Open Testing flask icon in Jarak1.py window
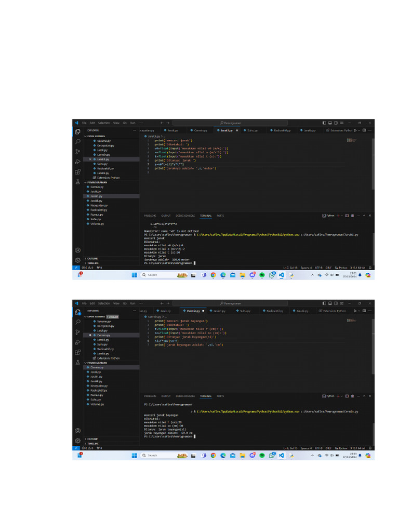Image resolution: width=399 pixels, height=532 pixels. 77,182
